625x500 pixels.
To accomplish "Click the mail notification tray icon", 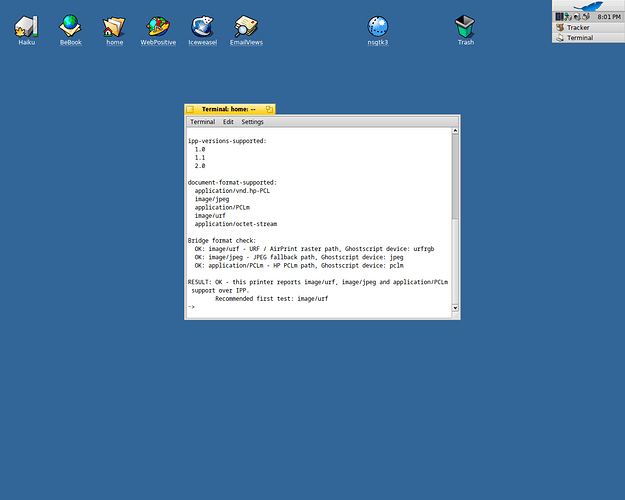I will 586,16.
